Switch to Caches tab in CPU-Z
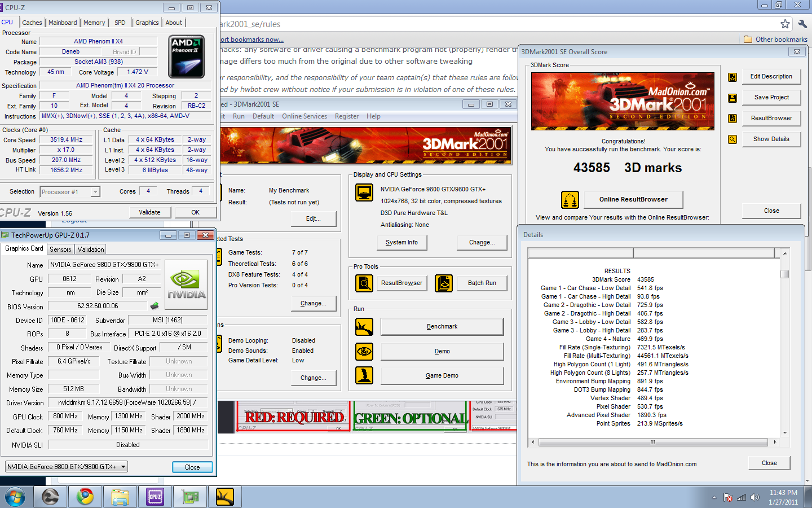The height and width of the screenshot is (508, 812). coord(32,23)
